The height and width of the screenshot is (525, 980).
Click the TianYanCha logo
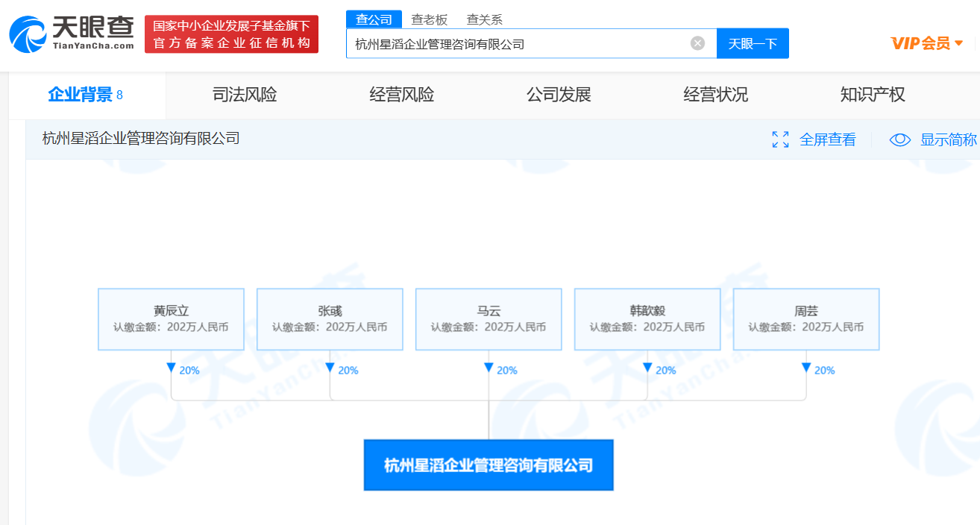[72, 34]
